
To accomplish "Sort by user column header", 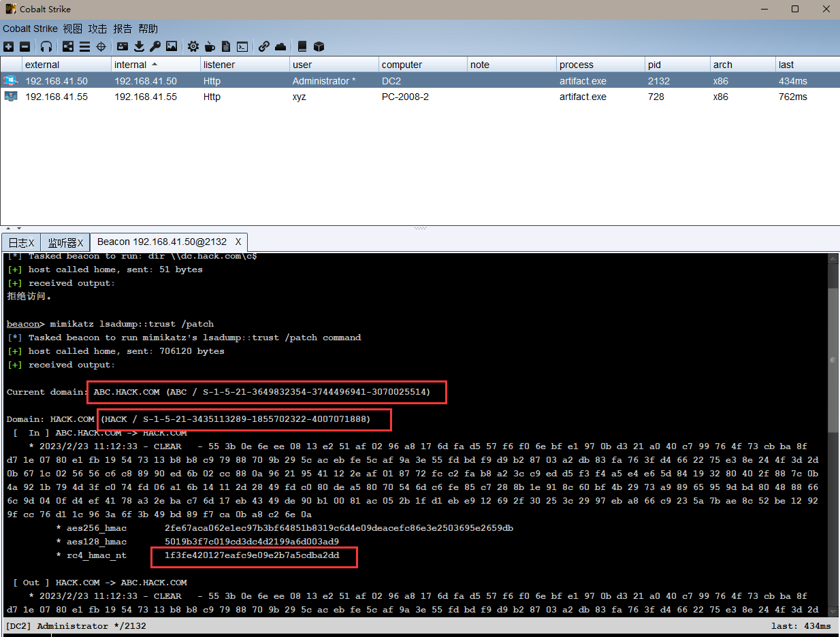I will tap(334, 65).
